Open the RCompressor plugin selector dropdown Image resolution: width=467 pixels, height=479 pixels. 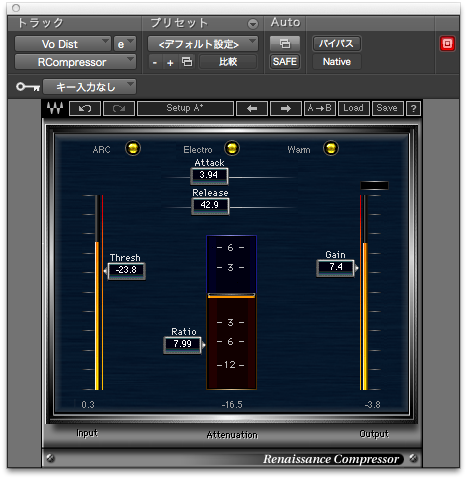(75, 62)
